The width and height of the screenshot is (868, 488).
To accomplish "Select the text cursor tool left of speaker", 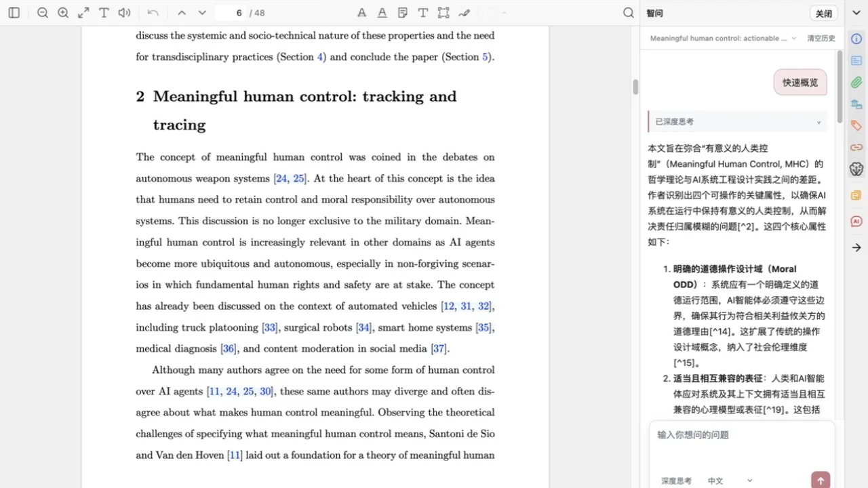I will click(x=104, y=13).
